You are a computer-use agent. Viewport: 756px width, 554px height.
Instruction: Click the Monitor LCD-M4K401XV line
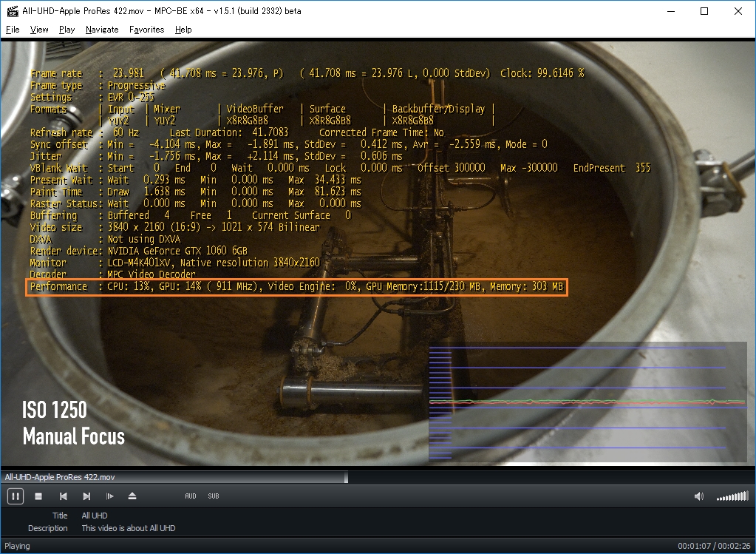coord(175,263)
